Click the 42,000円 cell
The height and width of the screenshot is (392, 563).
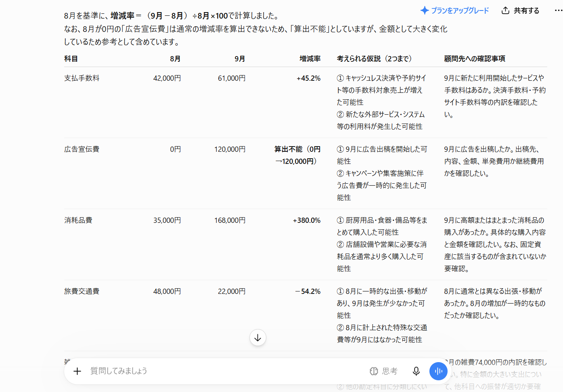(167, 78)
